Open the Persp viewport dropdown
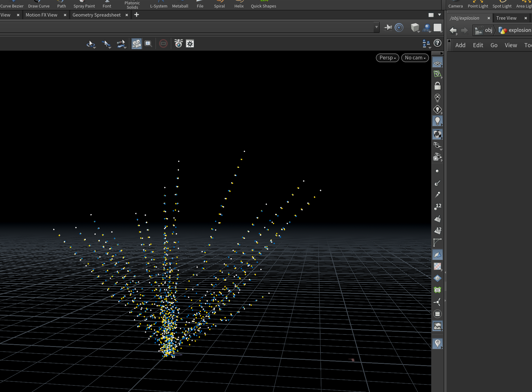 (387, 58)
